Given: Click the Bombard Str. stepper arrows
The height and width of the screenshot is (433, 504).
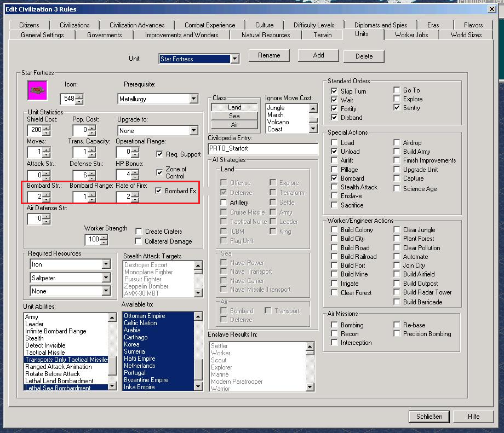Looking at the screenshot, I should (47, 197).
